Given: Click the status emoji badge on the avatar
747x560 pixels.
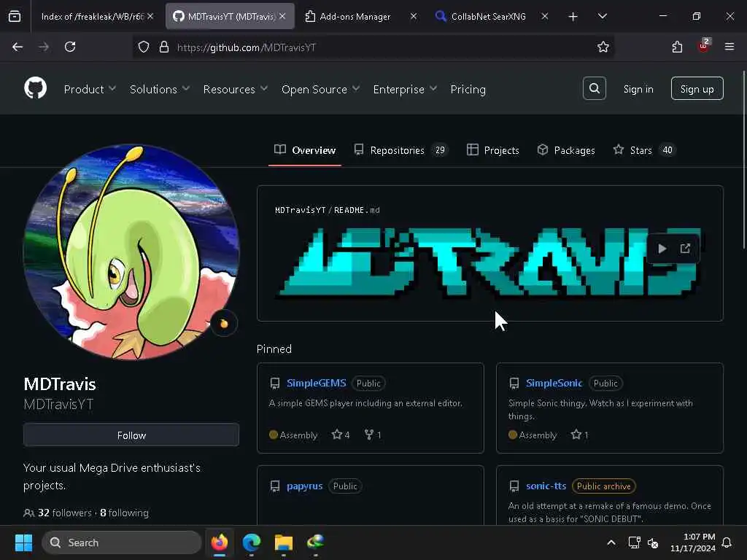Looking at the screenshot, I should 224,323.
